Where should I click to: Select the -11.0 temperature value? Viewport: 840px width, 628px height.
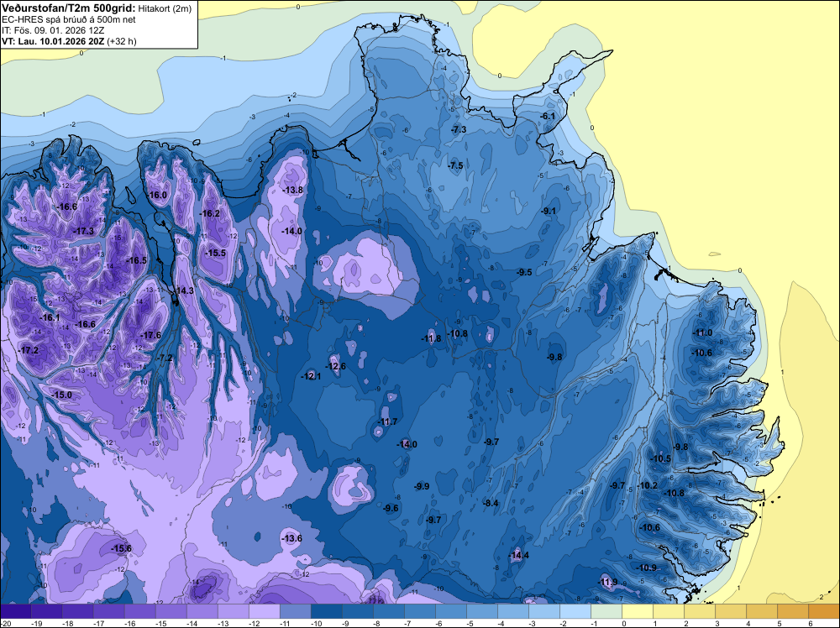(702, 332)
